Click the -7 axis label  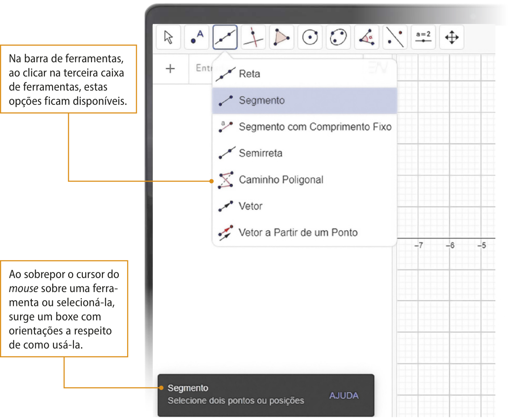(419, 245)
